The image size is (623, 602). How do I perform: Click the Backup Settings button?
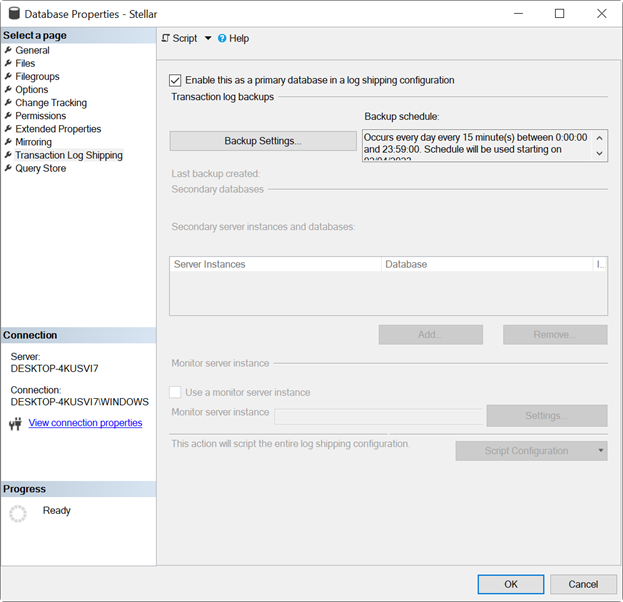[263, 141]
